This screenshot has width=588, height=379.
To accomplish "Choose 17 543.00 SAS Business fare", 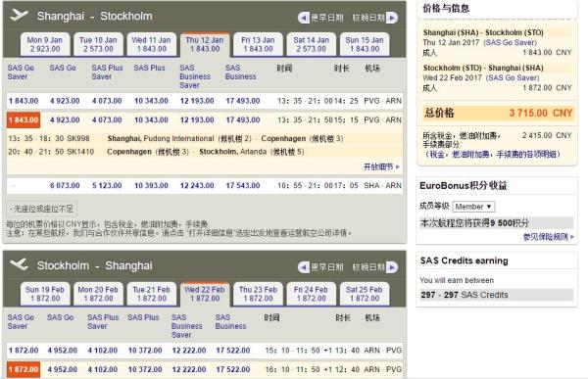I will point(243,185).
